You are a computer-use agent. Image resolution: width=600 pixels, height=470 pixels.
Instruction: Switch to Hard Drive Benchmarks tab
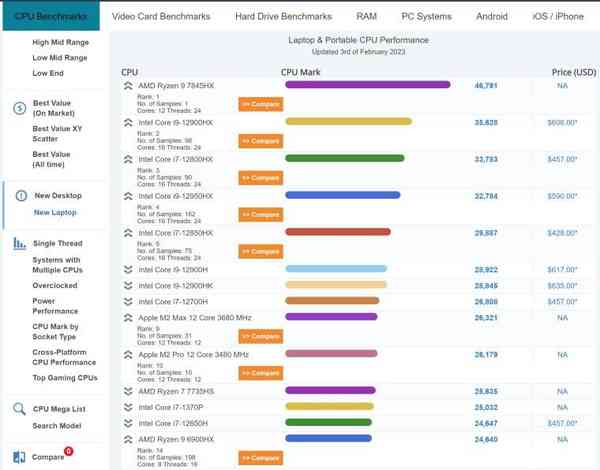(x=285, y=17)
